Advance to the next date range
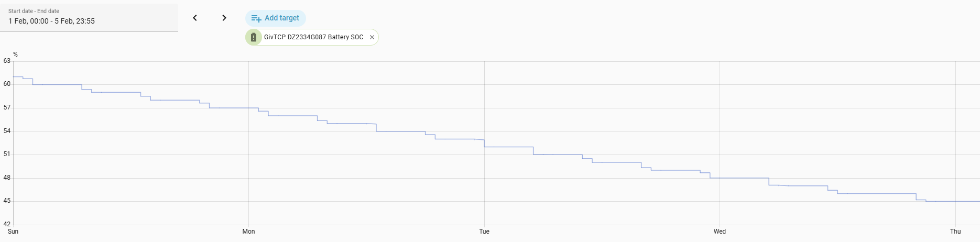Screen dimensions: 980x242 pyautogui.click(x=224, y=18)
